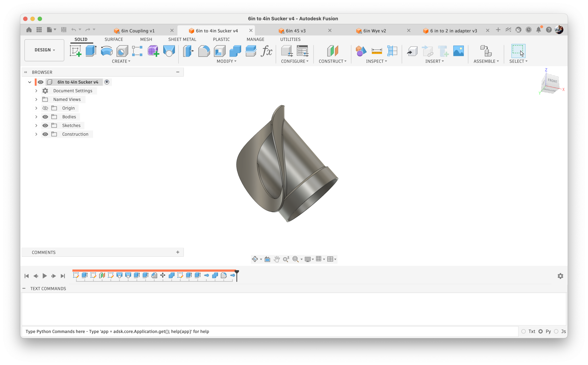
Task: Open the Fillet tool
Action: 204,51
